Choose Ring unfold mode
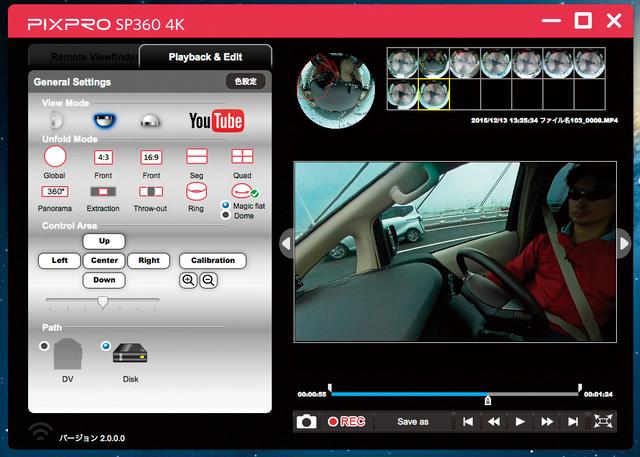The height and width of the screenshot is (457, 640). click(x=196, y=191)
